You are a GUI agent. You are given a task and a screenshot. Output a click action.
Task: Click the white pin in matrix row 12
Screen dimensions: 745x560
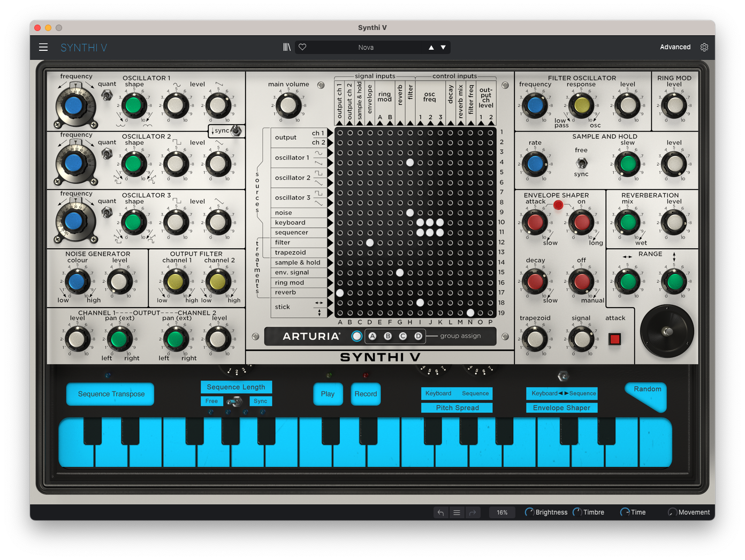(370, 242)
